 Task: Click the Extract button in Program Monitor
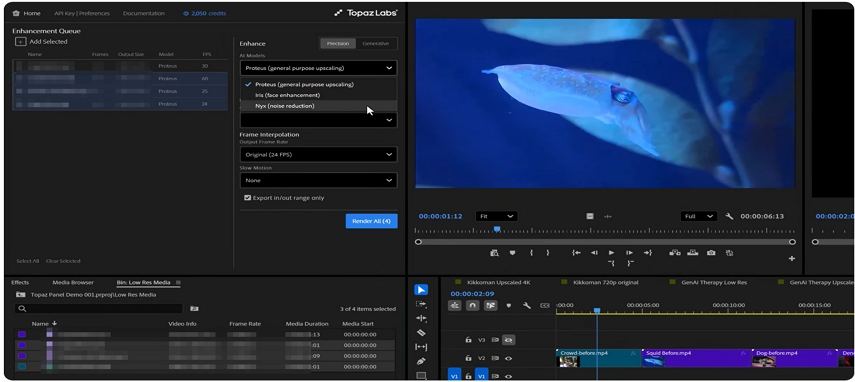[693, 252]
